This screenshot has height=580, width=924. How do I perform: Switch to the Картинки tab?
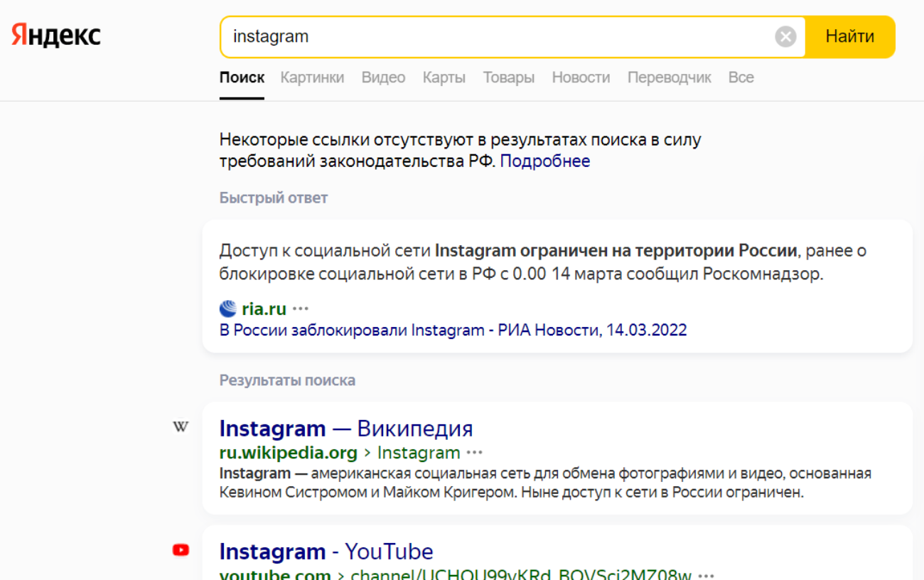point(312,77)
